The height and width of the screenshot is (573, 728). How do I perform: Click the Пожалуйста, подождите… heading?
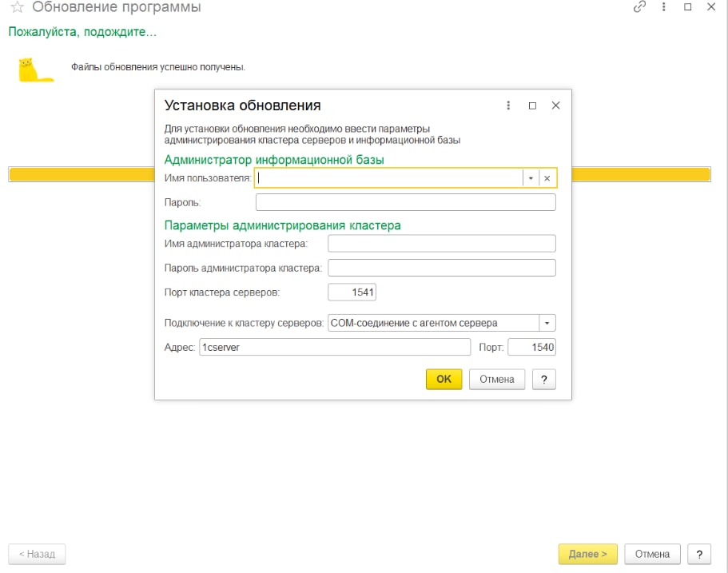pos(82,32)
